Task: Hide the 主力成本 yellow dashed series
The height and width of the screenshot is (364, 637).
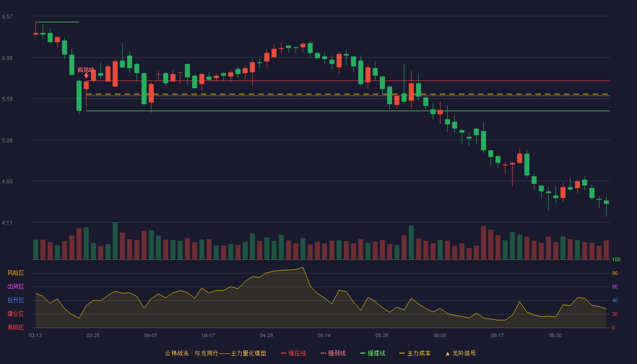Action: [x=415, y=353]
